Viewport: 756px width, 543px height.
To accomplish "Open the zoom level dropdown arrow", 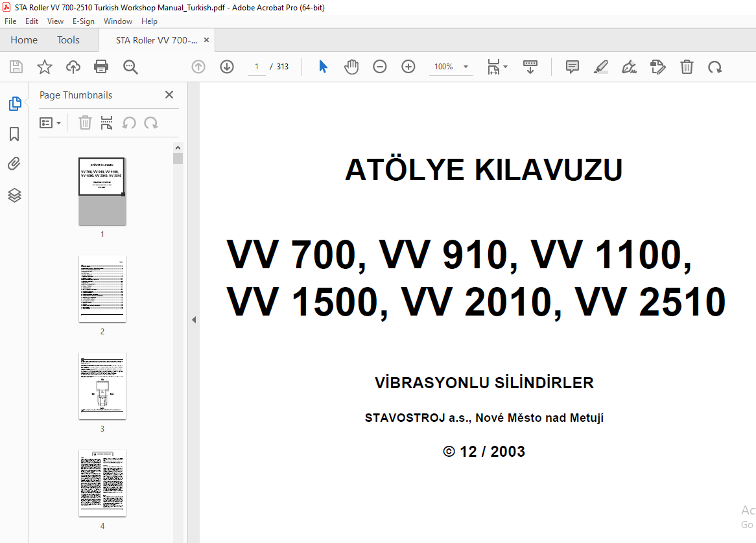I will pos(466,67).
